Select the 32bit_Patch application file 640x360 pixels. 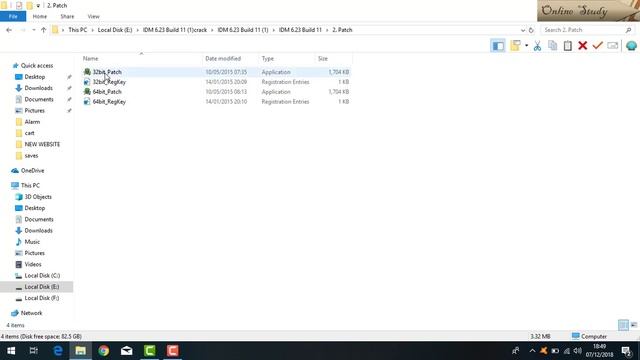click(x=107, y=72)
